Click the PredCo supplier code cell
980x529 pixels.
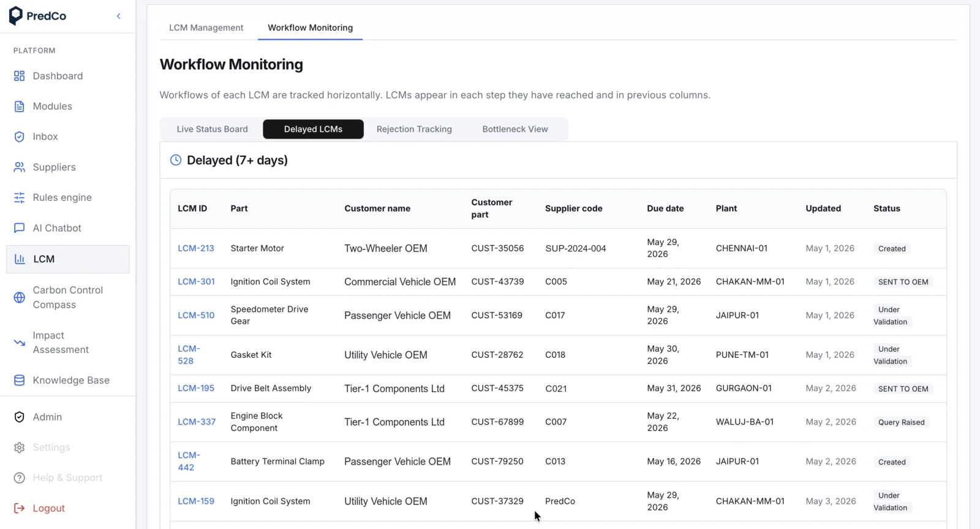coord(560,501)
